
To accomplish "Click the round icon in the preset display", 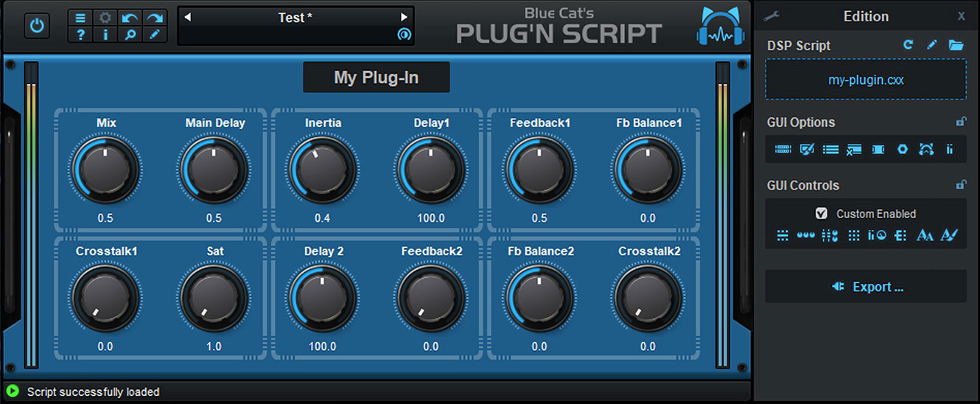I will pos(404,35).
